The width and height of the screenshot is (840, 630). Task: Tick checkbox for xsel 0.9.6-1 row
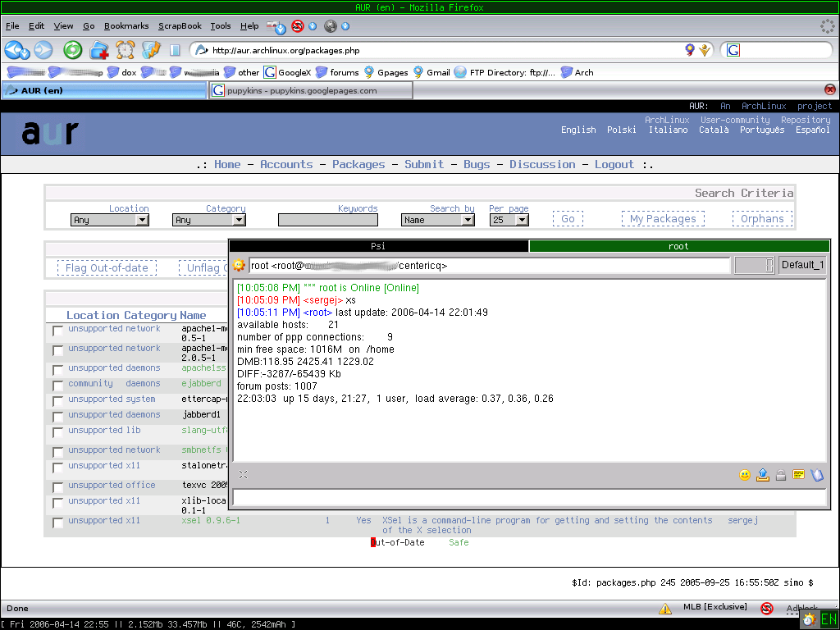coord(58,523)
